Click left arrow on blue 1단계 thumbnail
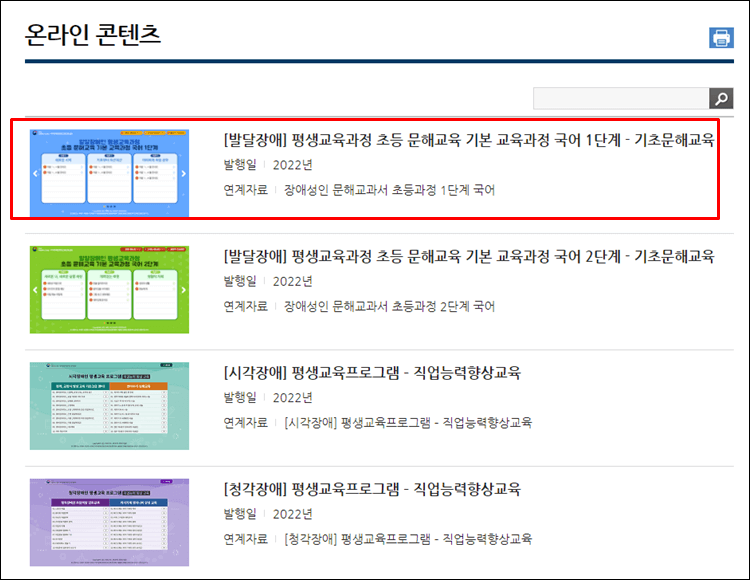The width and height of the screenshot is (750, 580). (35, 174)
